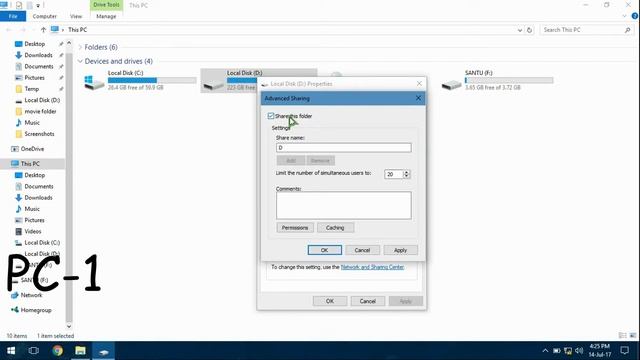Click the Music icon under Quick access
The height and width of the screenshot is (360, 640).
18,122
